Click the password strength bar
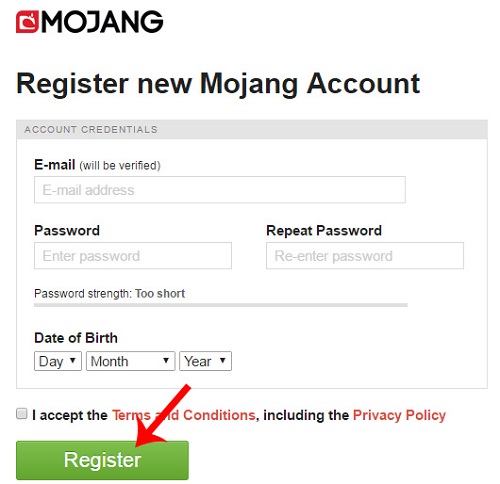The width and height of the screenshot is (500, 484). (221, 305)
